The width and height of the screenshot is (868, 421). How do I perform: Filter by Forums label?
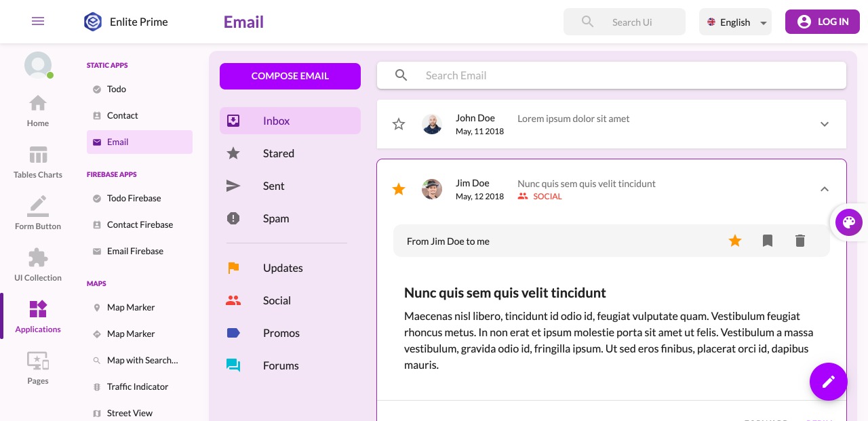(290, 365)
